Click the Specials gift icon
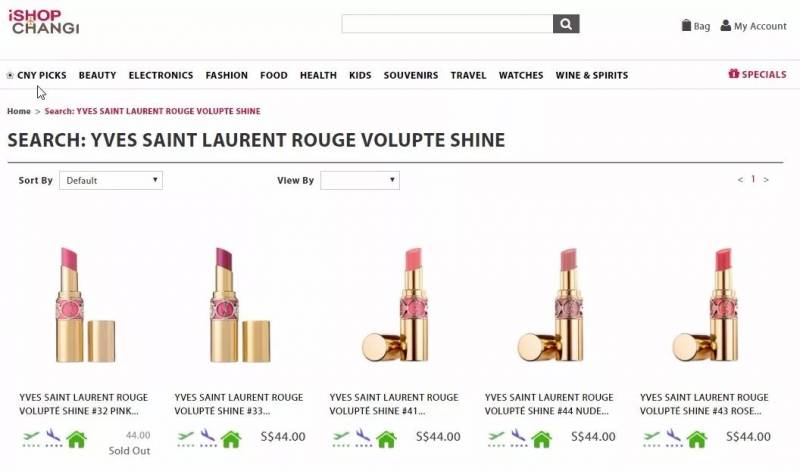The height and width of the screenshot is (471, 800). point(734,73)
